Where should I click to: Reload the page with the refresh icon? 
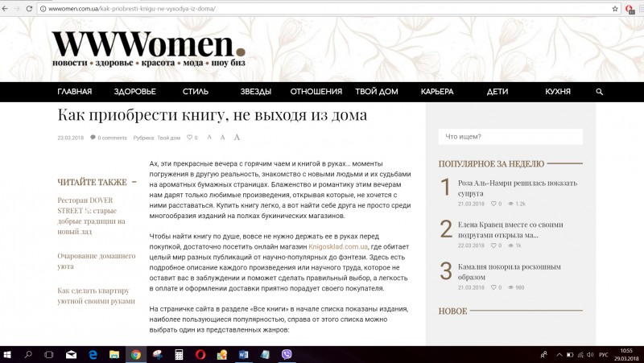pos(29,9)
